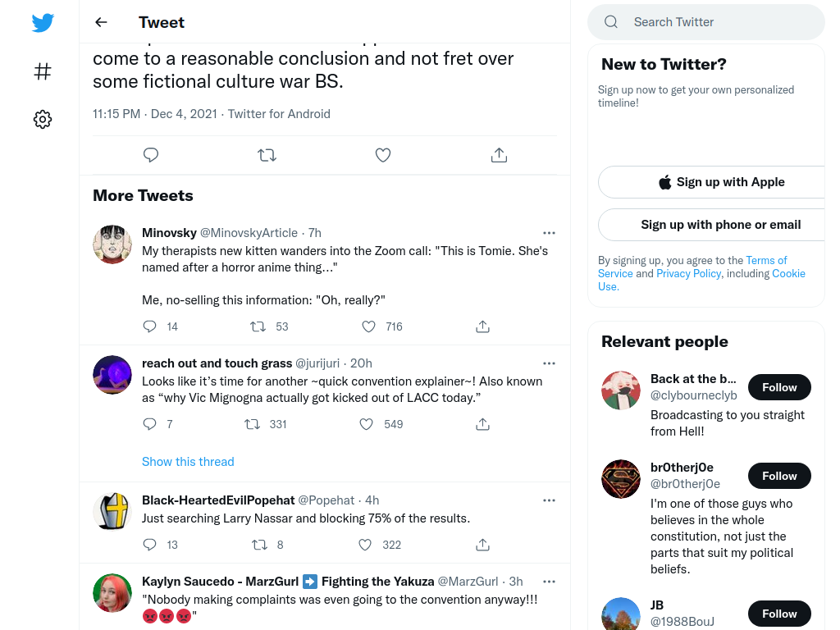This screenshot has width=840, height=630.
Task: Open Settings gear icon in sidebar
Action: point(43,119)
